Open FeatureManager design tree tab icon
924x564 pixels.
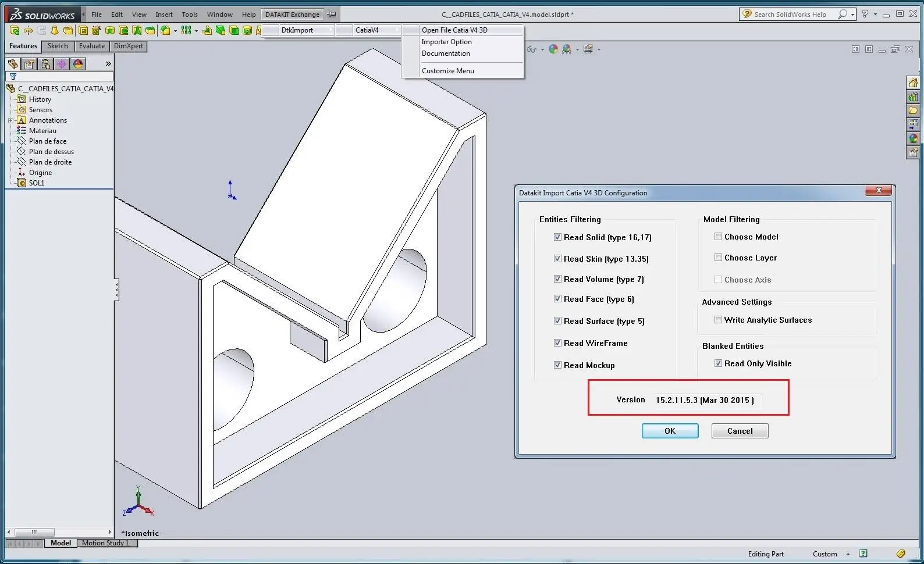[x=13, y=63]
